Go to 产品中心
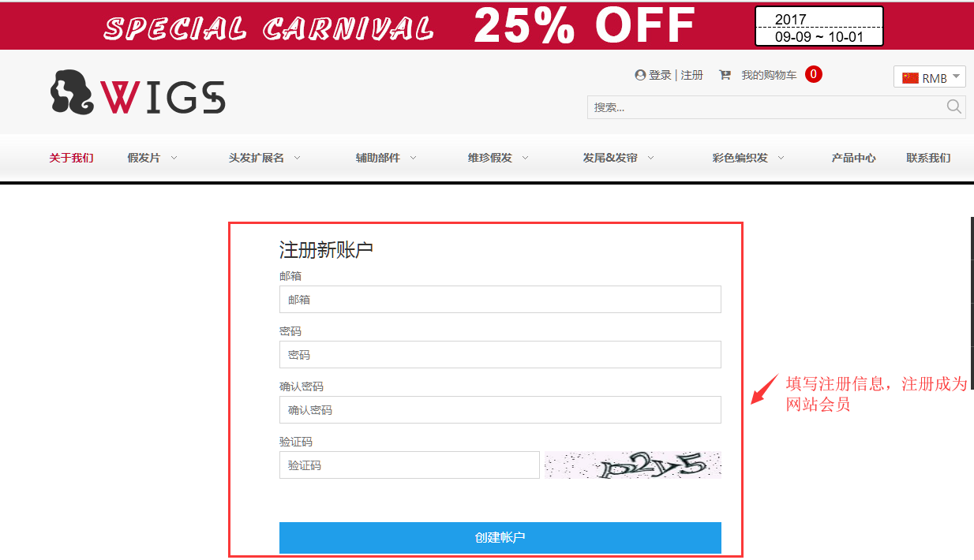Viewport: 974px width, 560px height. [x=853, y=158]
